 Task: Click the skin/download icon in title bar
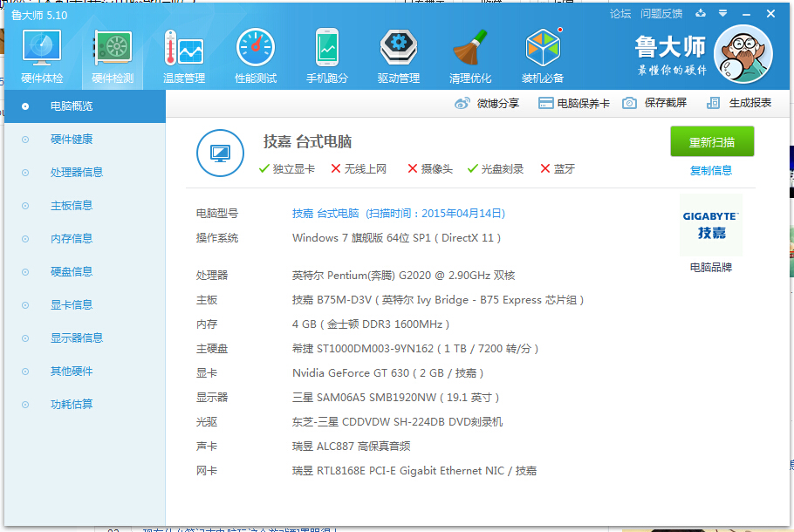coord(701,14)
